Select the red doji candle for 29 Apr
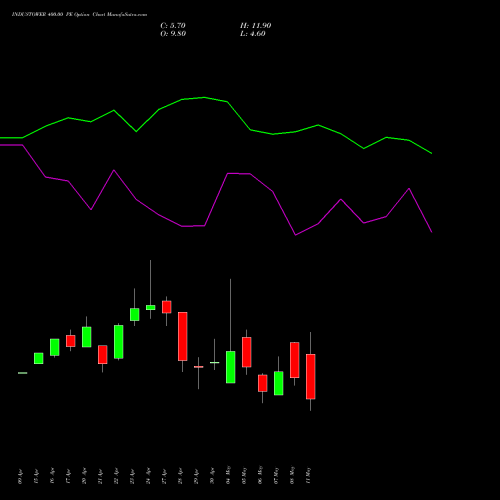Image resolution: width=500 pixels, height=500 pixels. pos(199,367)
